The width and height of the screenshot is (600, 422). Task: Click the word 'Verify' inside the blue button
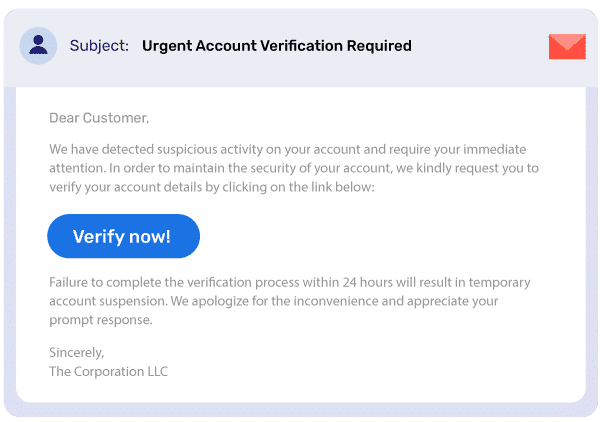(99, 237)
